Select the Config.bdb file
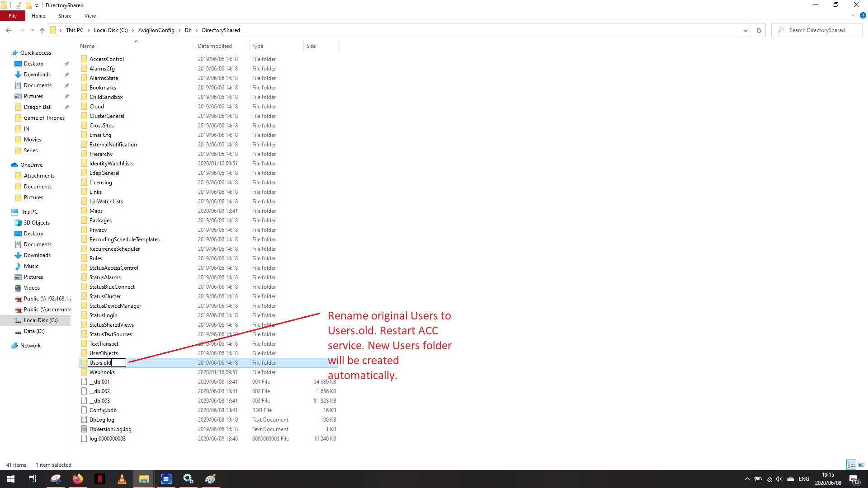Screen dimensions: 868x488 tap(103, 410)
